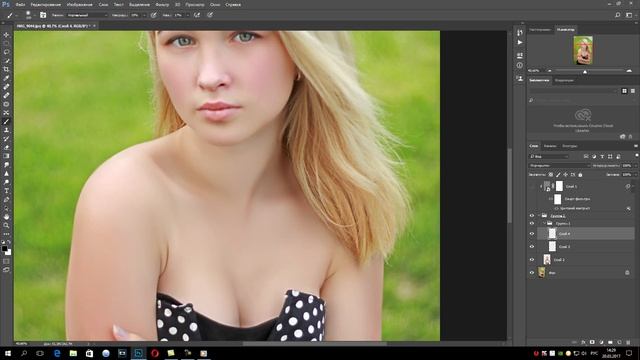Open the layer filter kind dropdown
The width and height of the screenshot is (640, 360).
(x=549, y=156)
